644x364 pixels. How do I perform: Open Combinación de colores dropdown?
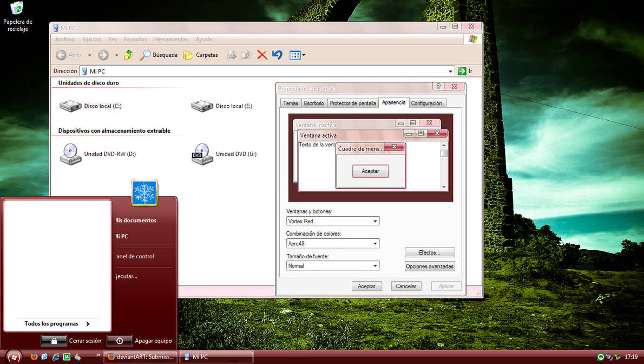[x=333, y=244]
